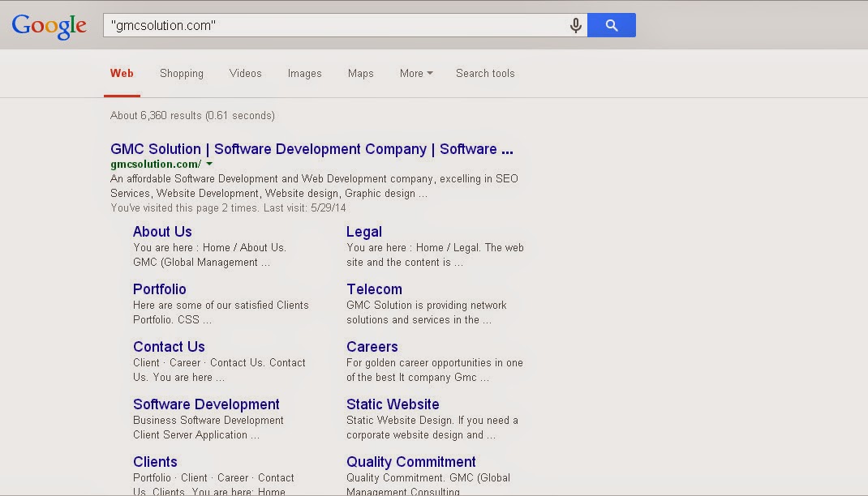Switch to the Maps tab
The height and width of the screenshot is (496, 868).
click(x=360, y=74)
